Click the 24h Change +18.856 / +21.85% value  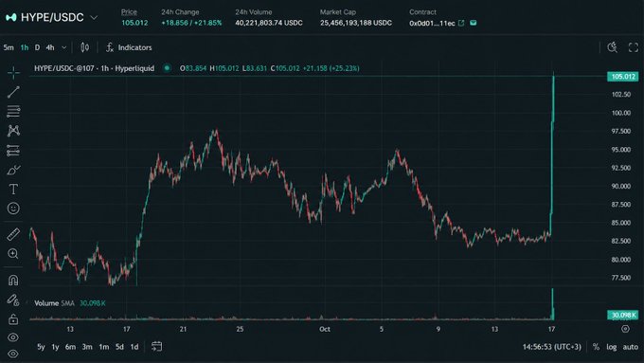pyautogui.click(x=191, y=23)
